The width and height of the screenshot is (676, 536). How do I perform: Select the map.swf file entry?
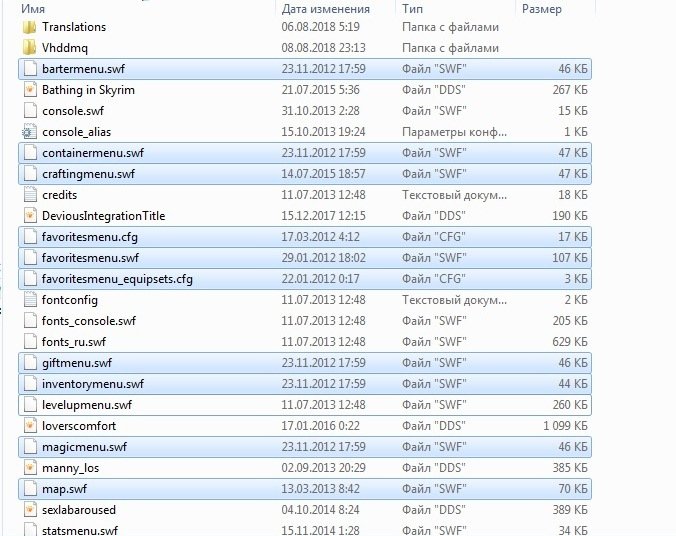click(63, 489)
